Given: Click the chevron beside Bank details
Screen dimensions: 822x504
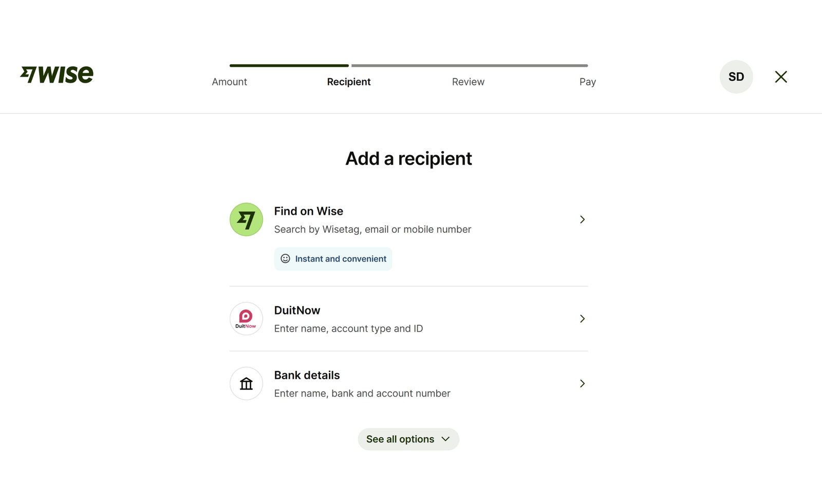Looking at the screenshot, I should 582,383.
